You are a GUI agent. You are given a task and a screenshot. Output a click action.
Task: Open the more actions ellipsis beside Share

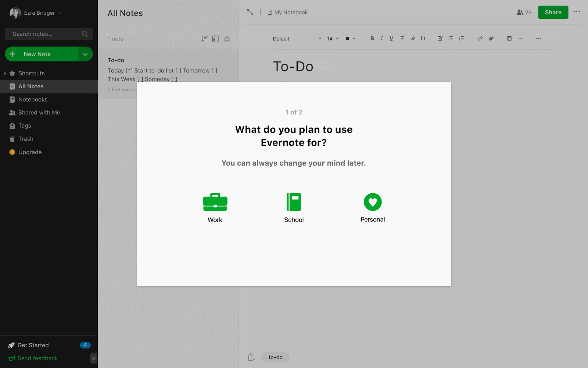(577, 12)
